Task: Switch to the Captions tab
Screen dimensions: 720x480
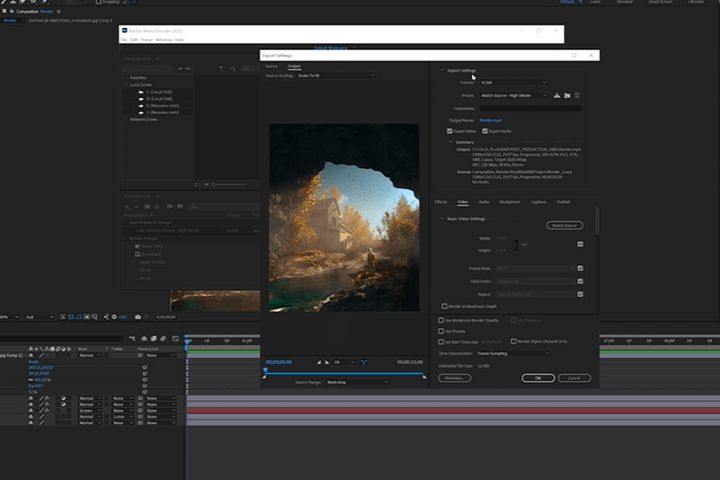Action: 538,202
